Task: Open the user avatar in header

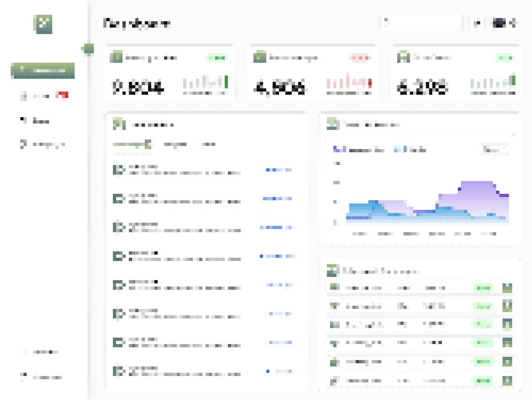Action: click(x=500, y=23)
